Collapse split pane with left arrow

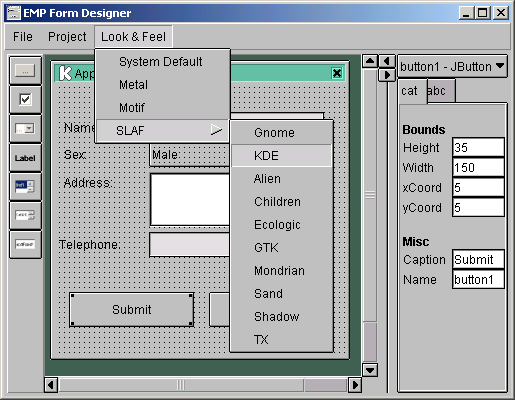(387, 61)
